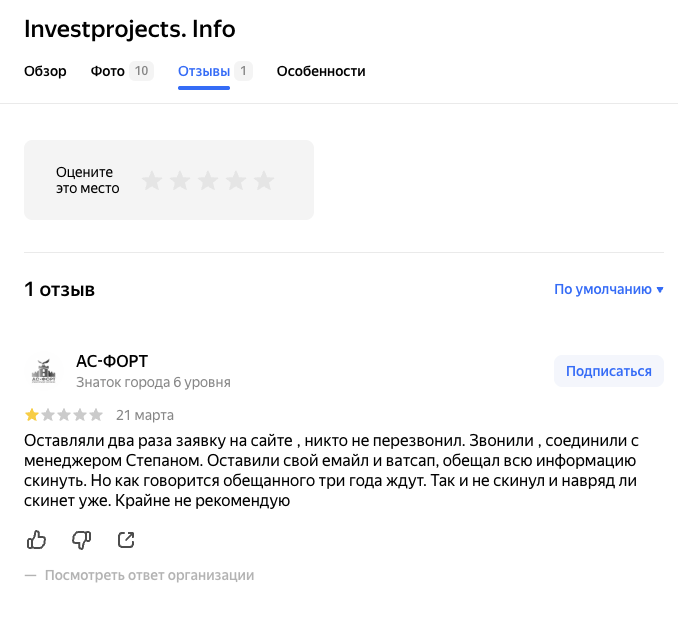Click the Investprojects. Info title
The width and height of the screenshot is (678, 623).
[x=130, y=29]
